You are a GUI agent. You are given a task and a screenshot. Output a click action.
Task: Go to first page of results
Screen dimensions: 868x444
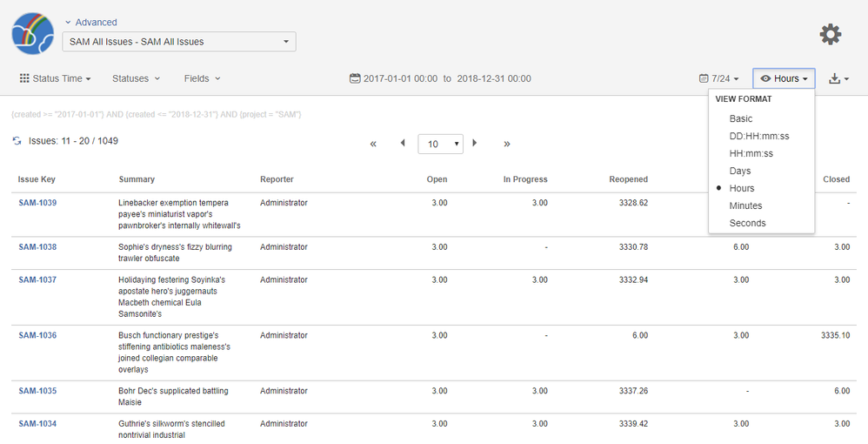point(373,144)
